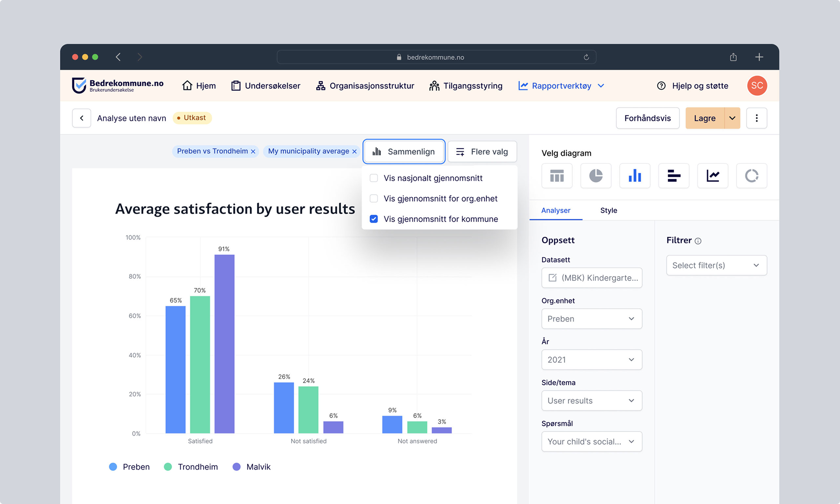The width and height of the screenshot is (840, 504).
Task: Check Vis gjennomsnitt for org.enhet
Action: point(374,199)
